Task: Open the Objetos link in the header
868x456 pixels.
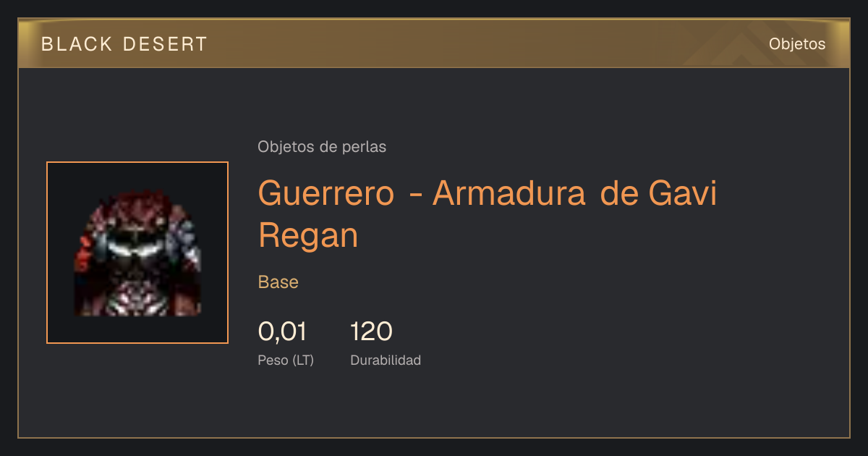Action: coord(797,43)
